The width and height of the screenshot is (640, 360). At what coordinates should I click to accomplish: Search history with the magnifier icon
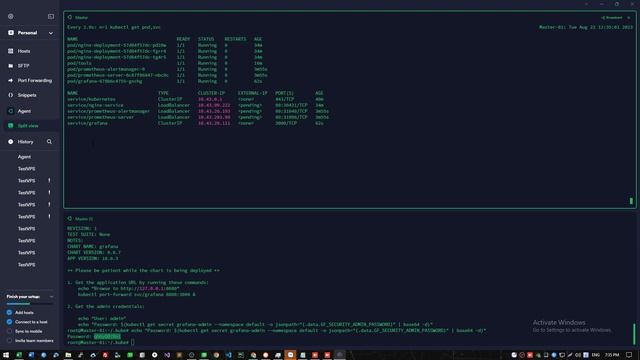pyautogui.click(x=49, y=142)
